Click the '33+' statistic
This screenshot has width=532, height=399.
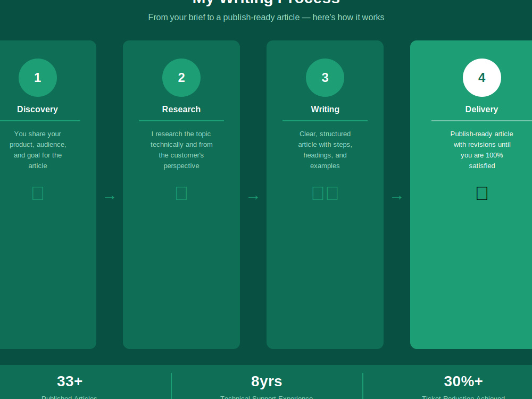point(70,381)
